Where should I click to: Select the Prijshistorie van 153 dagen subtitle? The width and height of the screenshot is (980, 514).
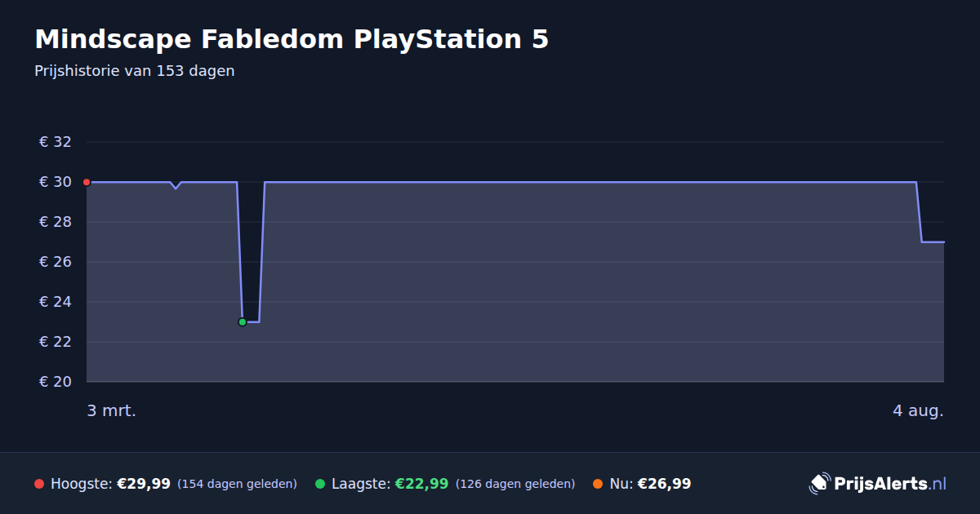(135, 71)
